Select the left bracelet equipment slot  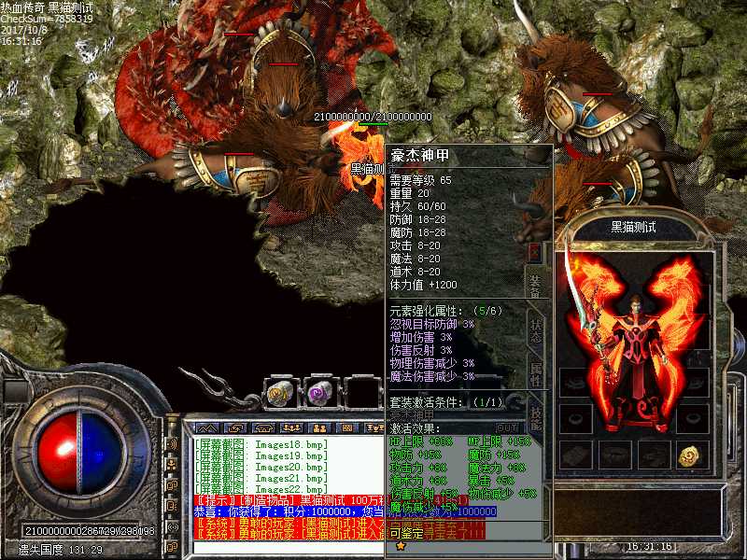(576, 383)
